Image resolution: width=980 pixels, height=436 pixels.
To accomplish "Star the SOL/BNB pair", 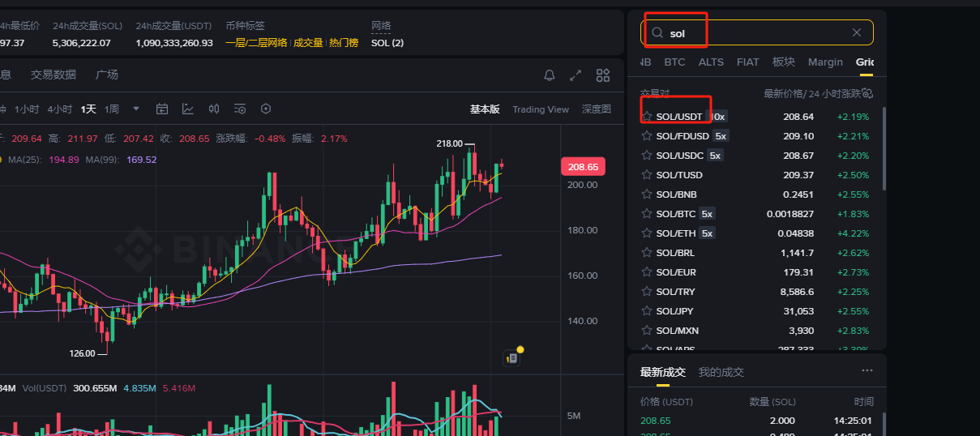I will tap(647, 194).
